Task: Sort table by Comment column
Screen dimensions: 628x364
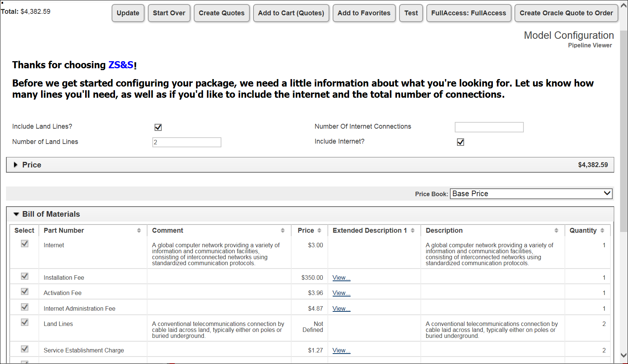Action: point(283,230)
